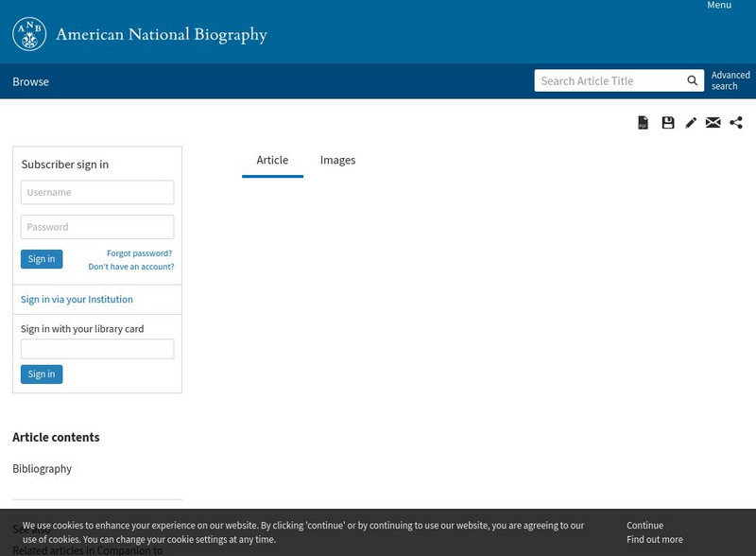Click the pencil annotate icon

pos(691,123)
